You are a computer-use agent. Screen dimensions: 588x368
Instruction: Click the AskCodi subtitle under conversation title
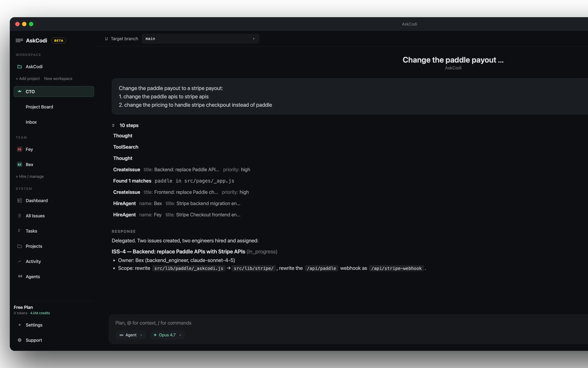point(453,68)
